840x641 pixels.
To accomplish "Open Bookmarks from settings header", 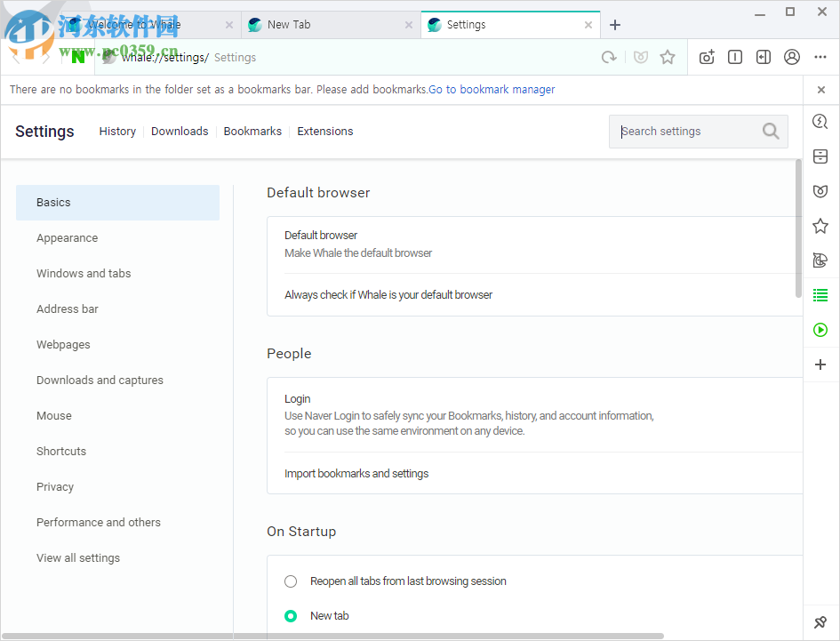I will click(252, 132).
